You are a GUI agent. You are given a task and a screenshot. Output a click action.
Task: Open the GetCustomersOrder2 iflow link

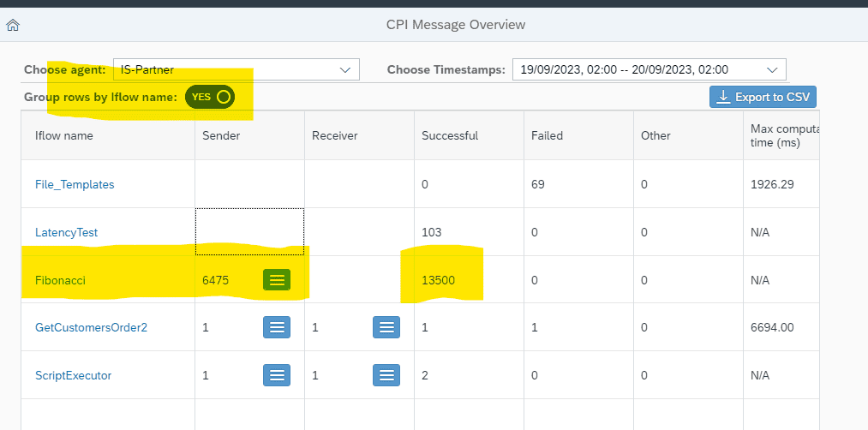[92, 327]
